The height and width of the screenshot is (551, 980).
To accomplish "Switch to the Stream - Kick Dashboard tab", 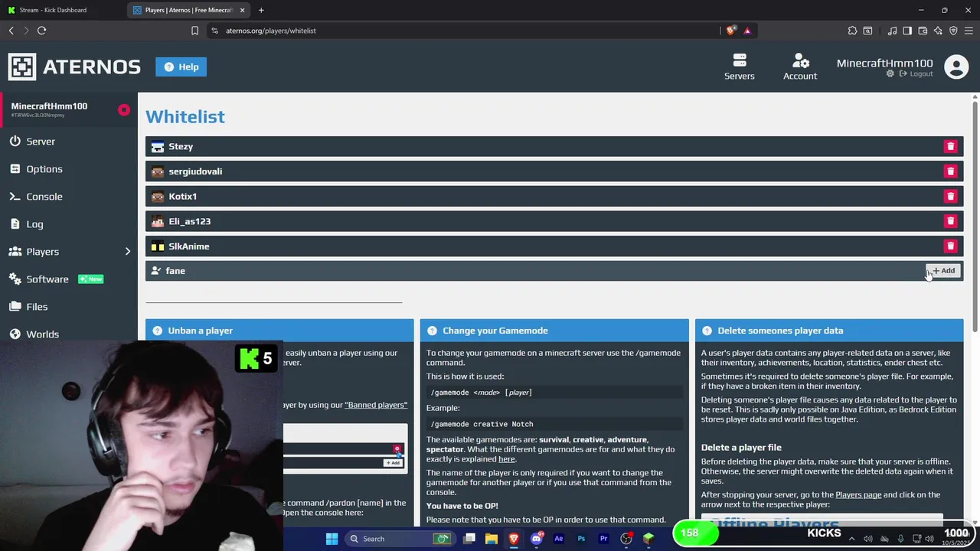I will [61, 10].
